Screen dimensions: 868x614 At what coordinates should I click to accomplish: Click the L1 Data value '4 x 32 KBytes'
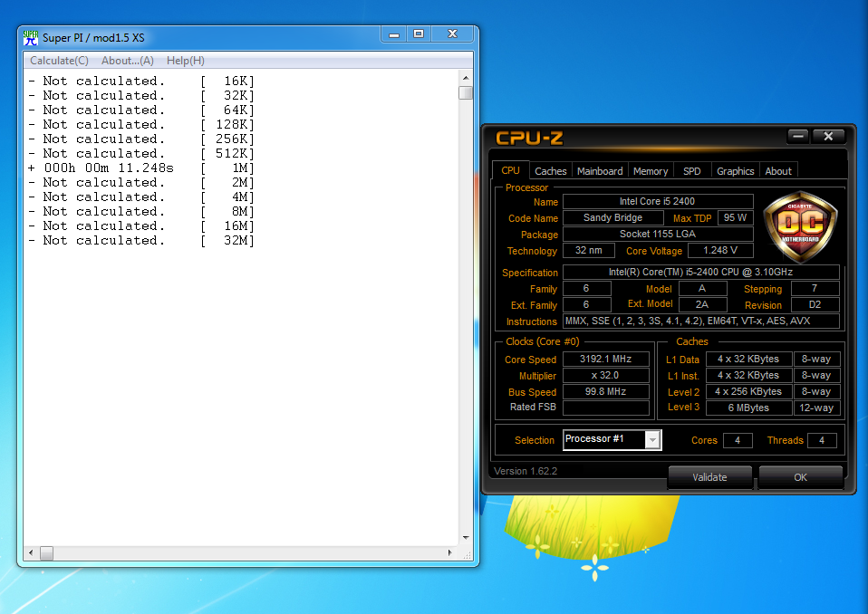748,359
